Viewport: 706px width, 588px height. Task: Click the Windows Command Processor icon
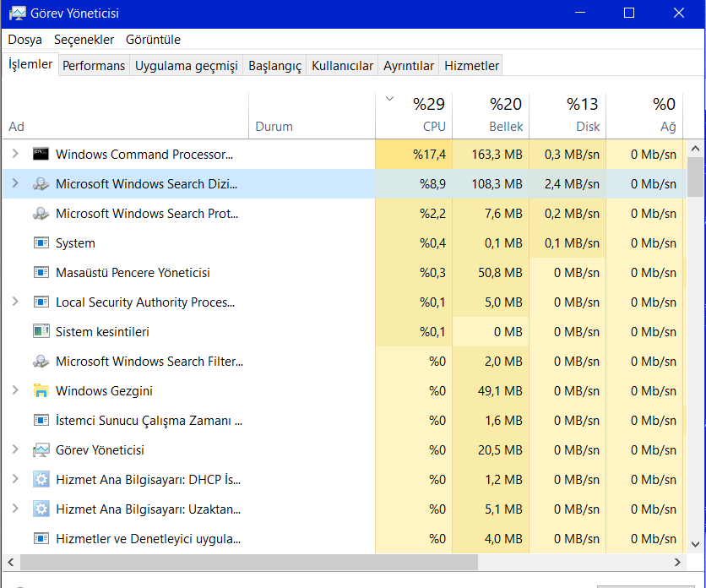tap(41, 154)
